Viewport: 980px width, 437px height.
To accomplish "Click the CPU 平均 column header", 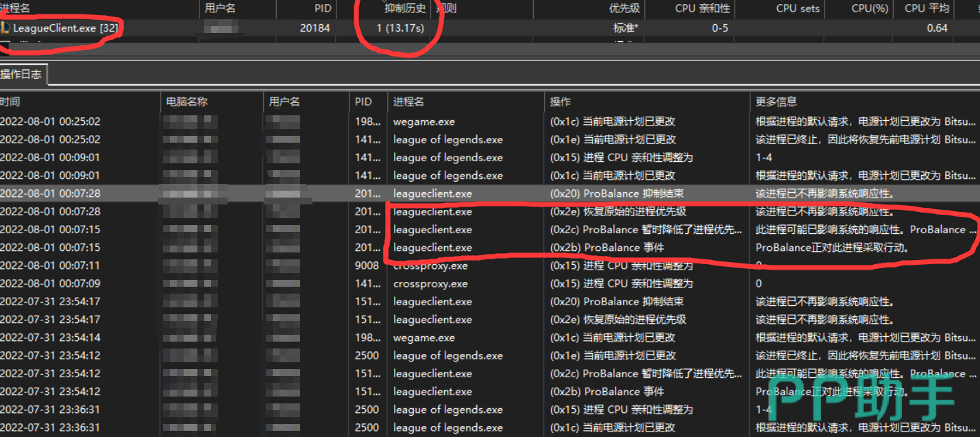I will point(927,8).
